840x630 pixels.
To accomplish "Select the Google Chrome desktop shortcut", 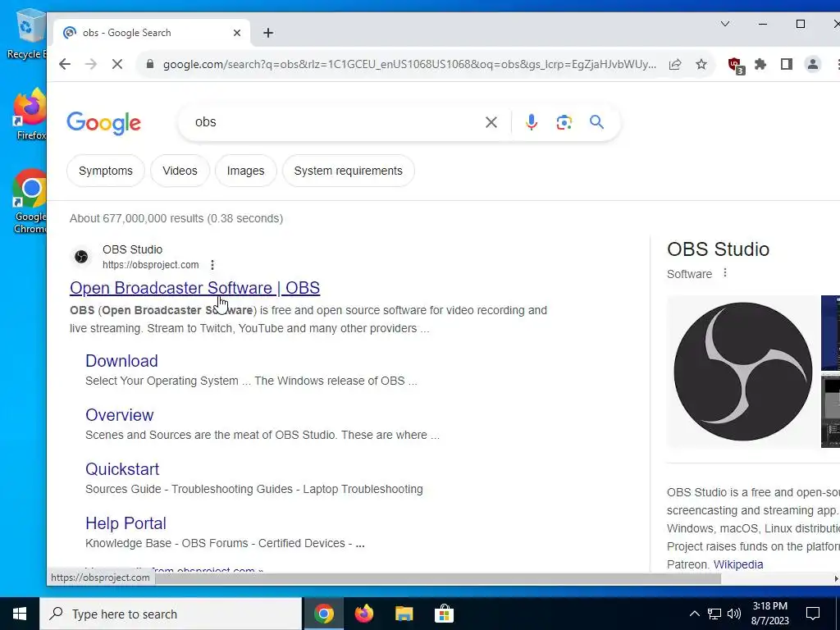I will pyautogui.click(x=30, y=202).
